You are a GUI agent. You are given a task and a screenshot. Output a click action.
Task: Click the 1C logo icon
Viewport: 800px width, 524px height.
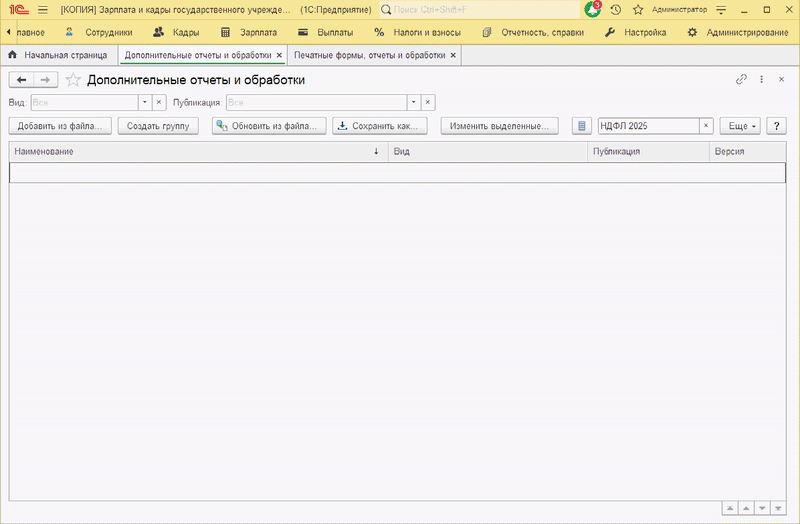[19, 10]
